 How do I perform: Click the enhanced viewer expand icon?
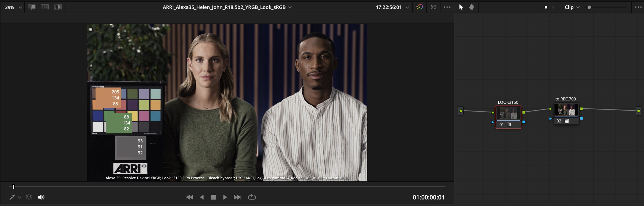click(x=433, y=7)
